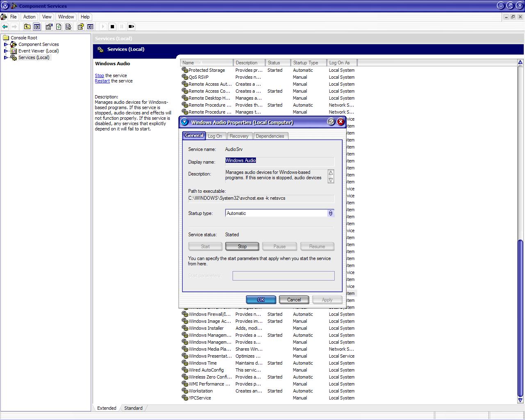Click the Refresh toolbar icon
Viewport: 525px width, 420px height.
pyautogui.click(x=59, y=27)
